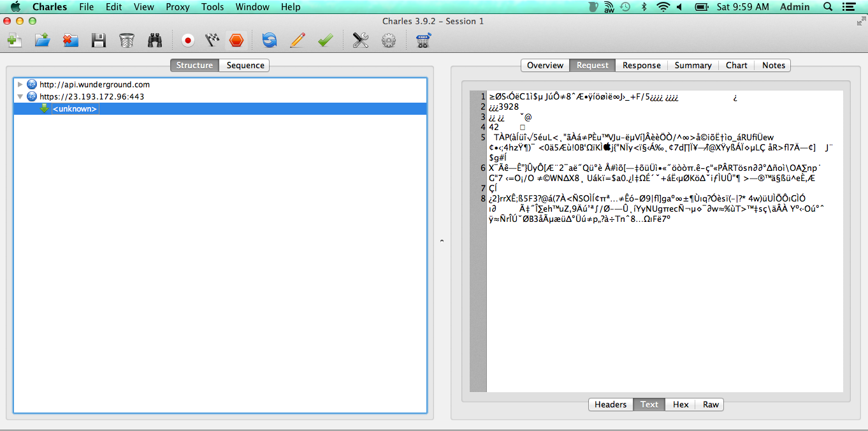Screen dimensions: 868x431
Task: Open a saved session file
Action: click(42, 41)
